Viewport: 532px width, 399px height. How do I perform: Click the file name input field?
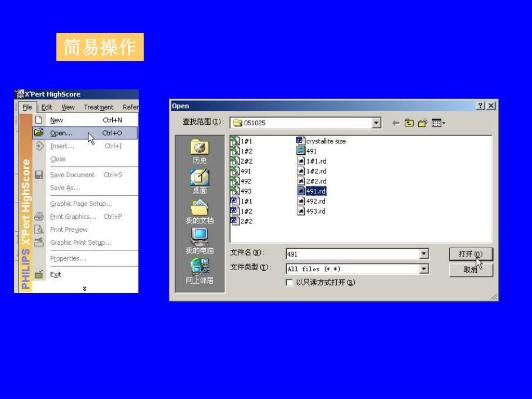coord(353,254)
